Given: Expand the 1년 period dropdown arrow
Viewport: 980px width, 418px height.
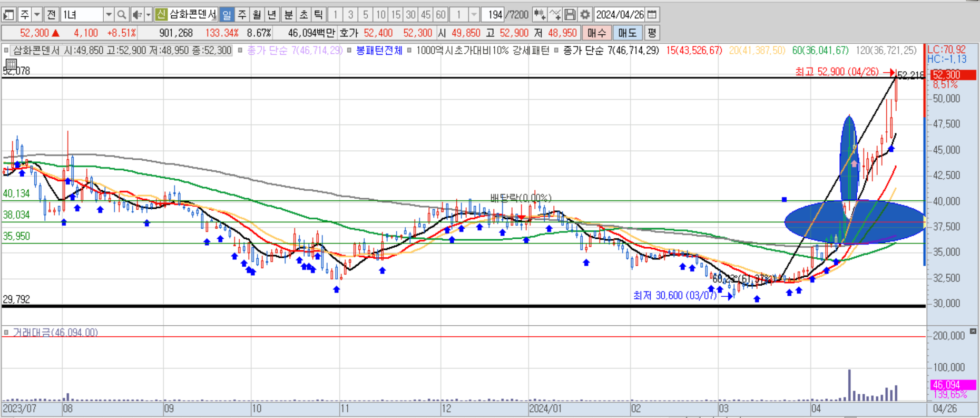Looking at the screenshot, I should coord(108,15).
